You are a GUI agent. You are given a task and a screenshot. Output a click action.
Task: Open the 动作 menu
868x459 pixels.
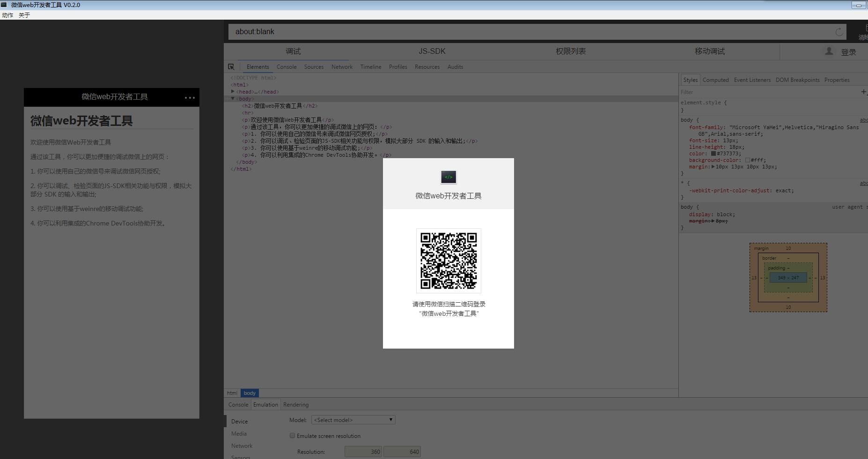tap(7, 15)
